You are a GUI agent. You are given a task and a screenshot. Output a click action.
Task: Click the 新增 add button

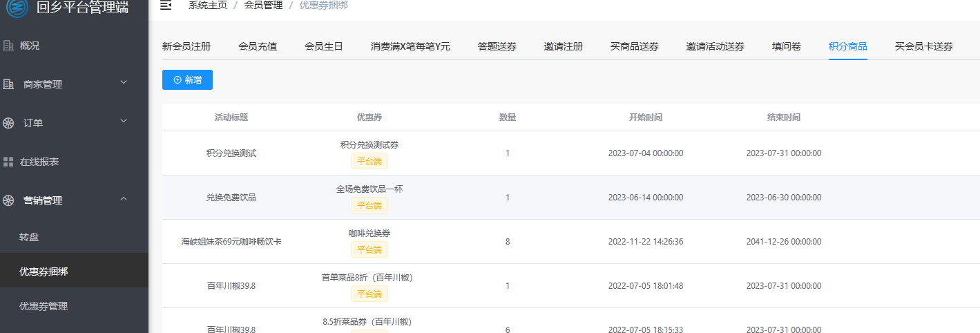point(187,80)
